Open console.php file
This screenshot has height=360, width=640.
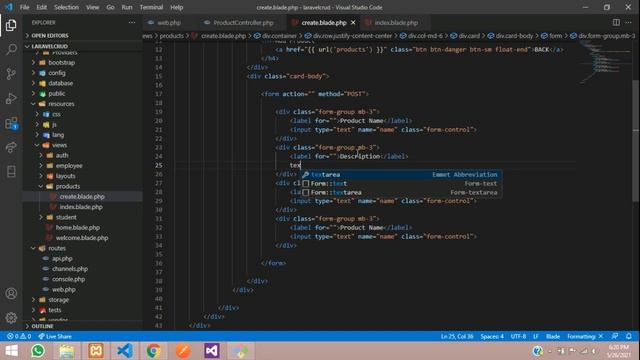point(68,279)
